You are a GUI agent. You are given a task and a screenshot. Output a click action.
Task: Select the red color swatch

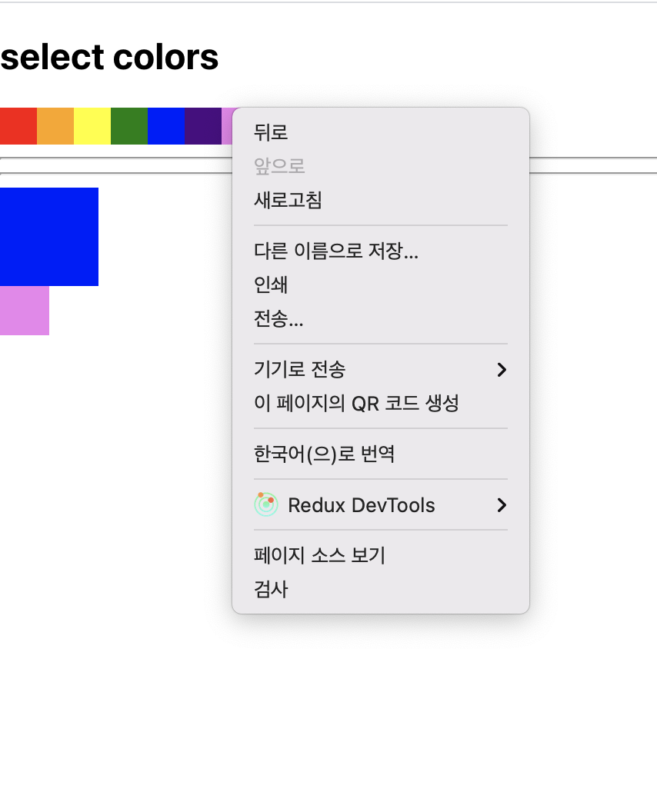[18, 126]
